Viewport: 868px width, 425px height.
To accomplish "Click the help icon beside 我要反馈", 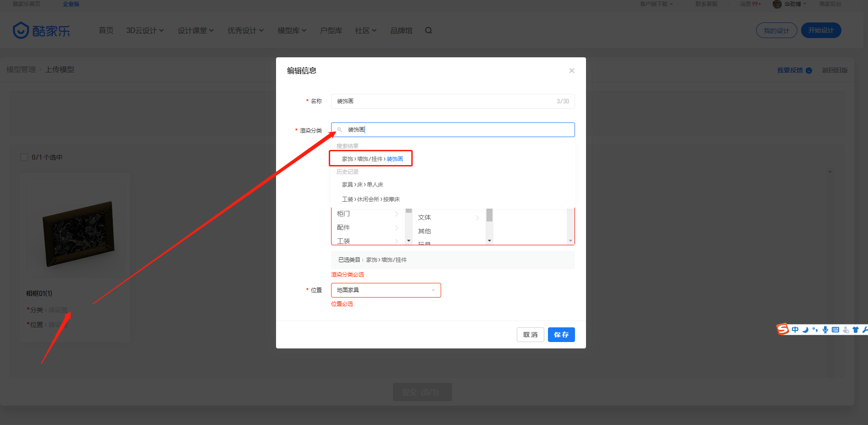I will (809, 70).
